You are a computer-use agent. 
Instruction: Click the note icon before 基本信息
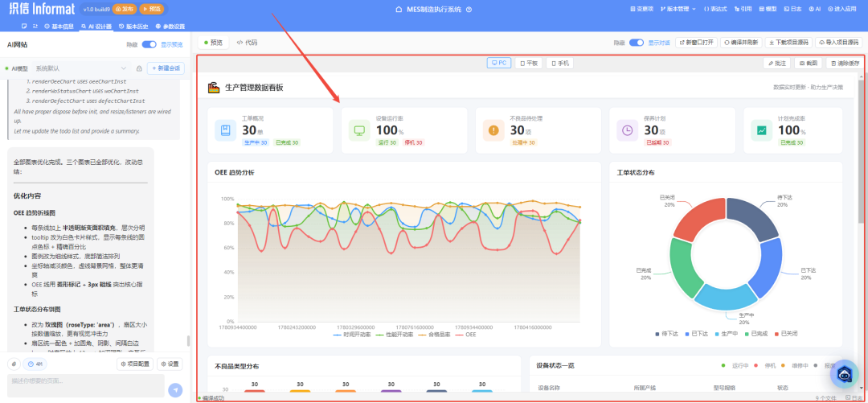24,27
